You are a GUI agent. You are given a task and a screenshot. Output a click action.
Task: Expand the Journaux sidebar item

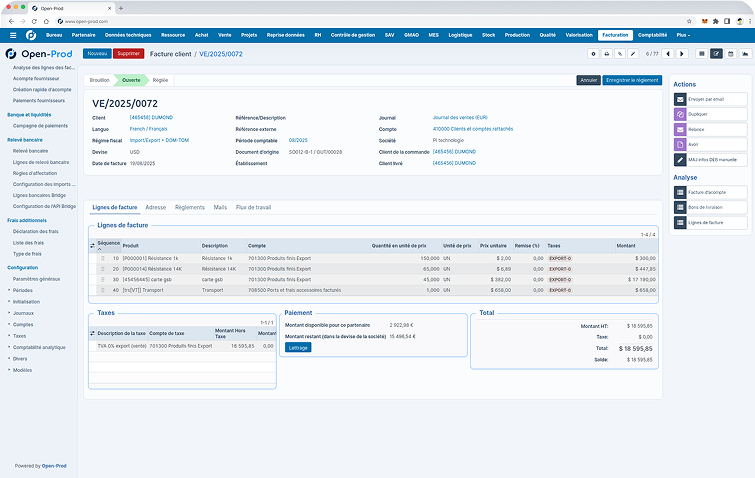click(21, 313)
